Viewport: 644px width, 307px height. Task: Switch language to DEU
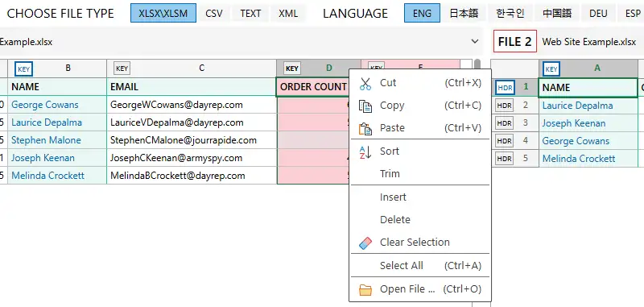(x=598, y=13)
